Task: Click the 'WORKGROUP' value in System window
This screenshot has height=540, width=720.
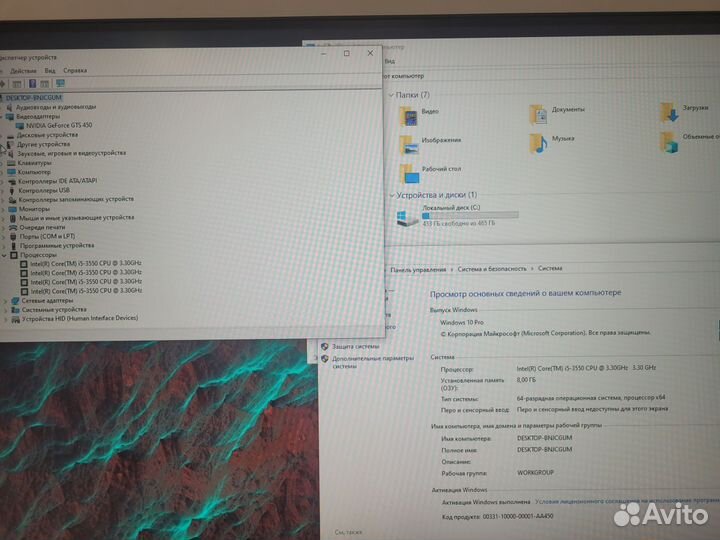Action: tap(535, 472)
